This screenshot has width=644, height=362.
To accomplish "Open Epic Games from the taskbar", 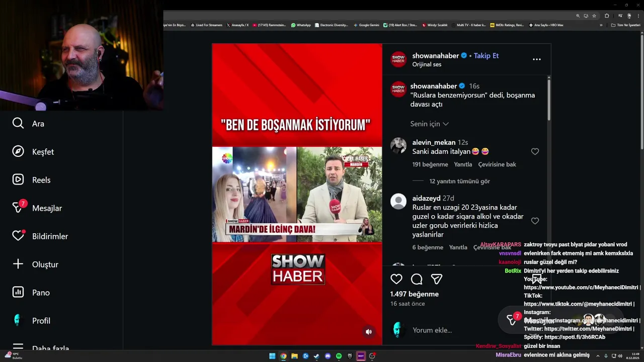I will pos(350,356).
